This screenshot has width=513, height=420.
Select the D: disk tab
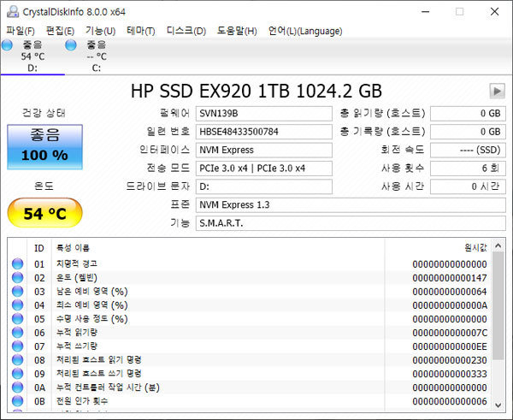click(32, 56)
